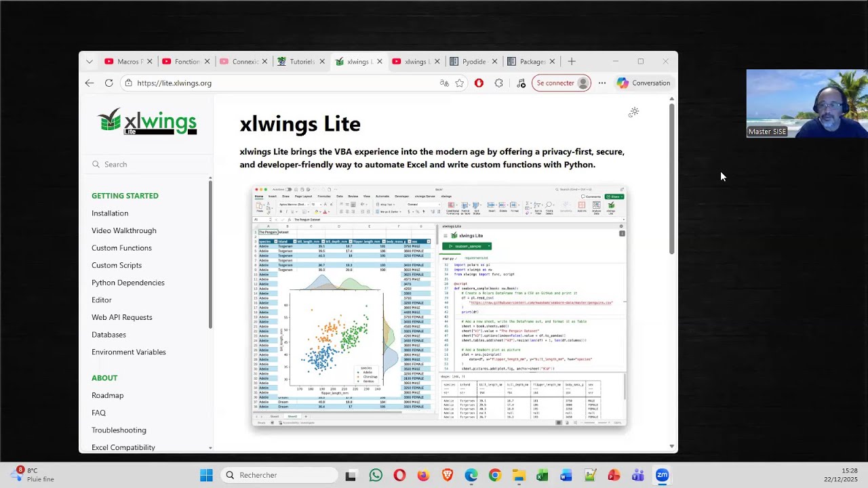Open the Web API Requests page
Screen dimensions: 868x488
(x=122, y=317)
